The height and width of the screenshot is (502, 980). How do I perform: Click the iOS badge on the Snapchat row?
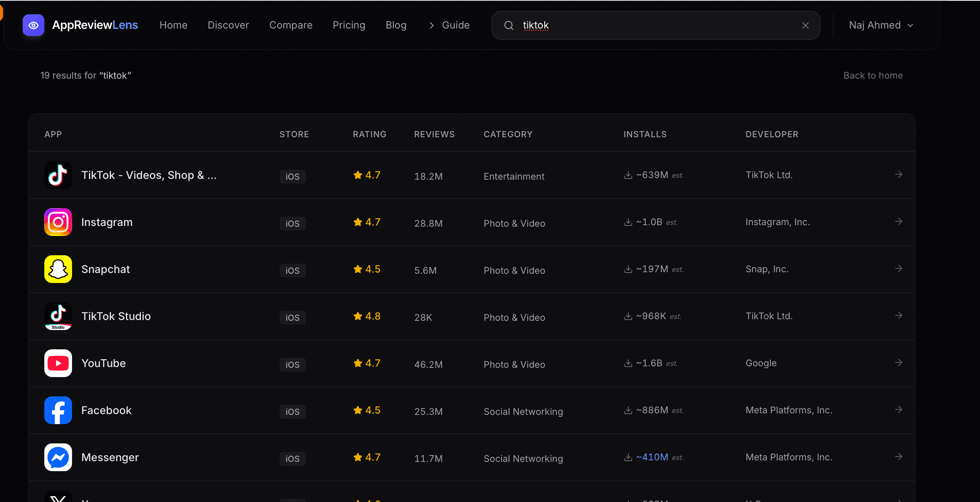[292, 270]
